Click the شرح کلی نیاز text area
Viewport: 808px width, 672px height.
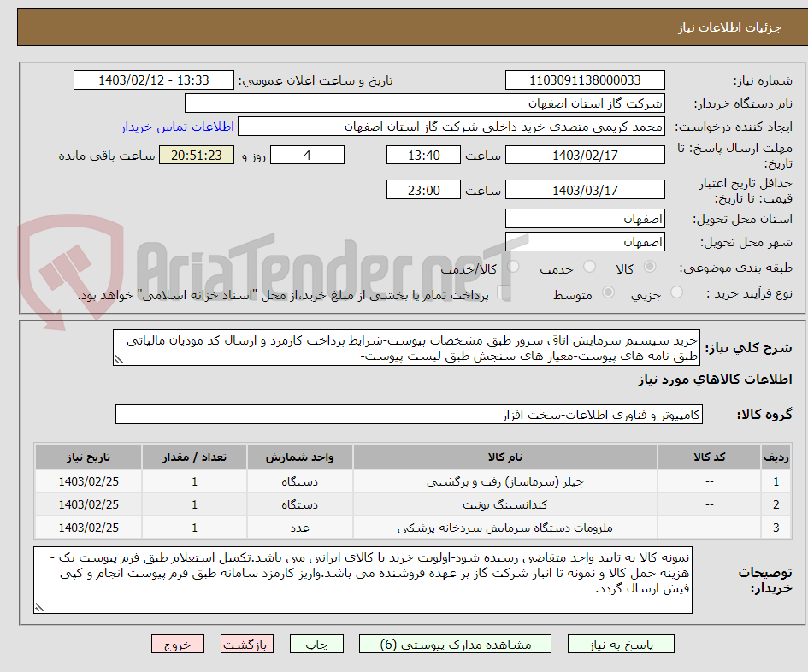[406, 348]
